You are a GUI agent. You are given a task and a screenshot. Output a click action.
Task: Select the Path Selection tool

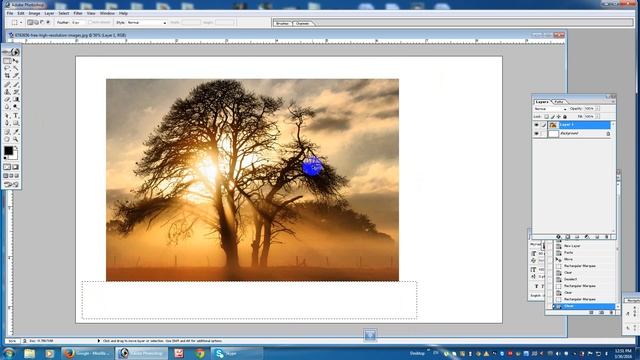(7, 116)
